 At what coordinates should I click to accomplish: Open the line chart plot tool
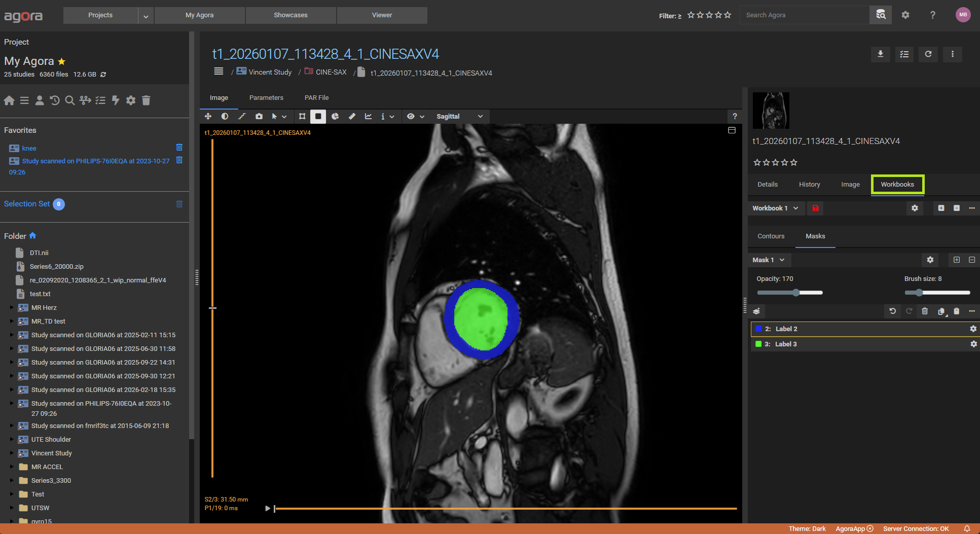368,117
